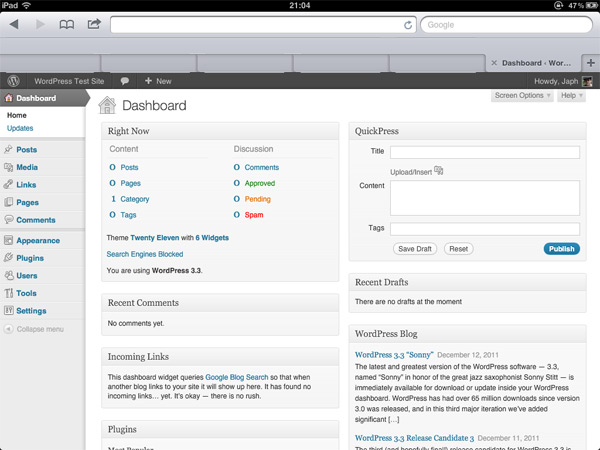Image resolution: width=600 pixels, height=450 pixels.
Task: Click the Approved comments link
Action: [260, 183]
